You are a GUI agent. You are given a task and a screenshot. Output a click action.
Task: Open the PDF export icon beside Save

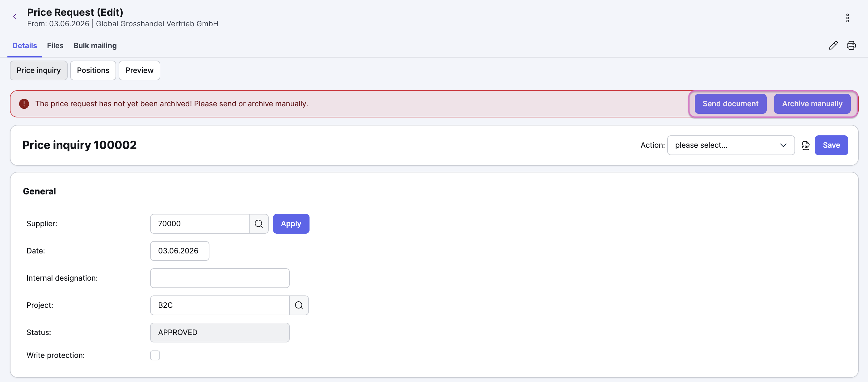click(x=805, y=145)
